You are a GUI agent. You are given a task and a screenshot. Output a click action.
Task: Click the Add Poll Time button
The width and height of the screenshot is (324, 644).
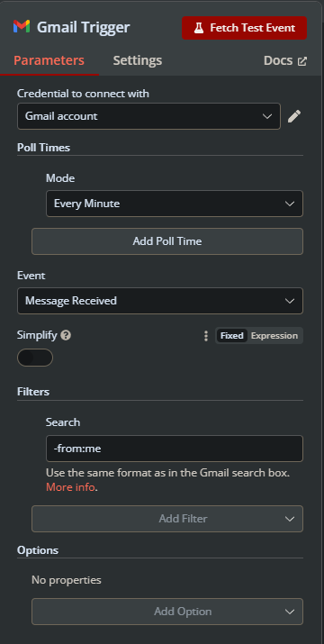coord(167,241)
